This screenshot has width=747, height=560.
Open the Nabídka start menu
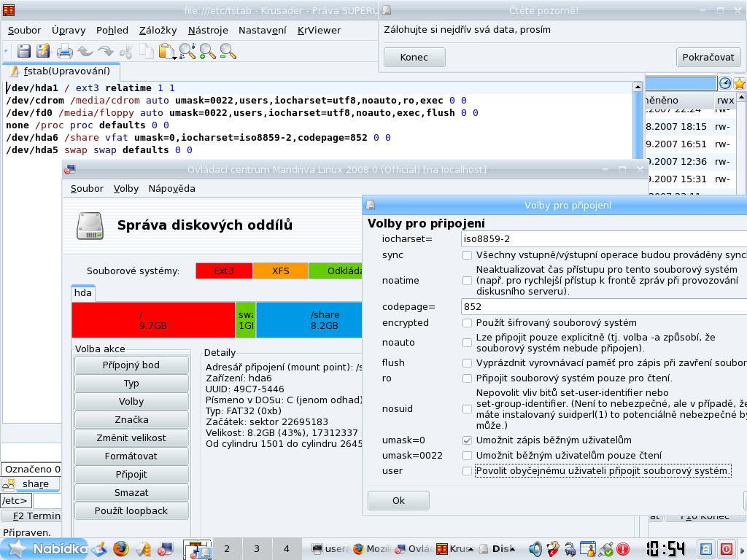[46, 549]
